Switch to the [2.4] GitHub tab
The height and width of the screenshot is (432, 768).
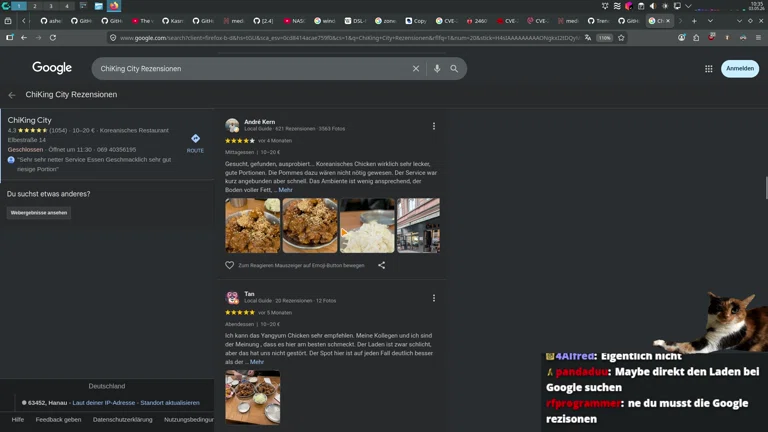pos(264,21)
